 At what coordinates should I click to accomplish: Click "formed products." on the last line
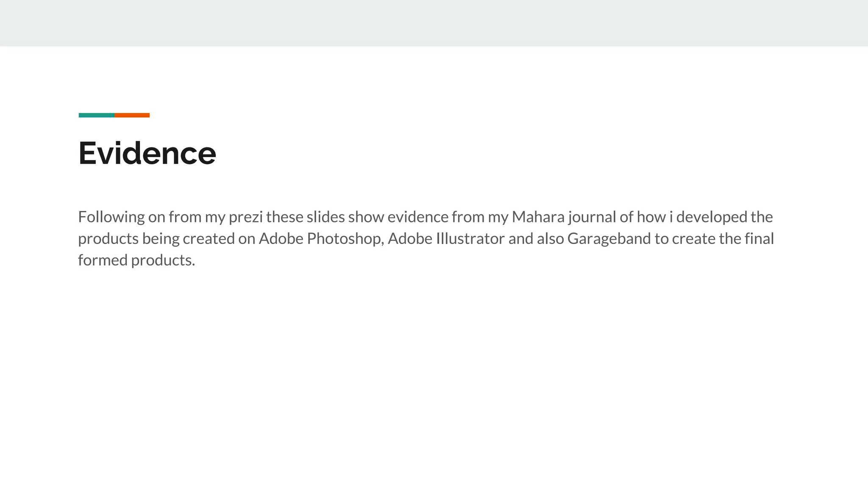coord(136,261)
